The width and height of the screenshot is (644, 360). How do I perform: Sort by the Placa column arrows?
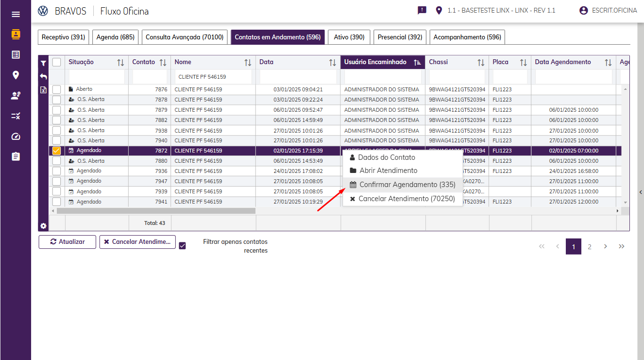(523, 63)
